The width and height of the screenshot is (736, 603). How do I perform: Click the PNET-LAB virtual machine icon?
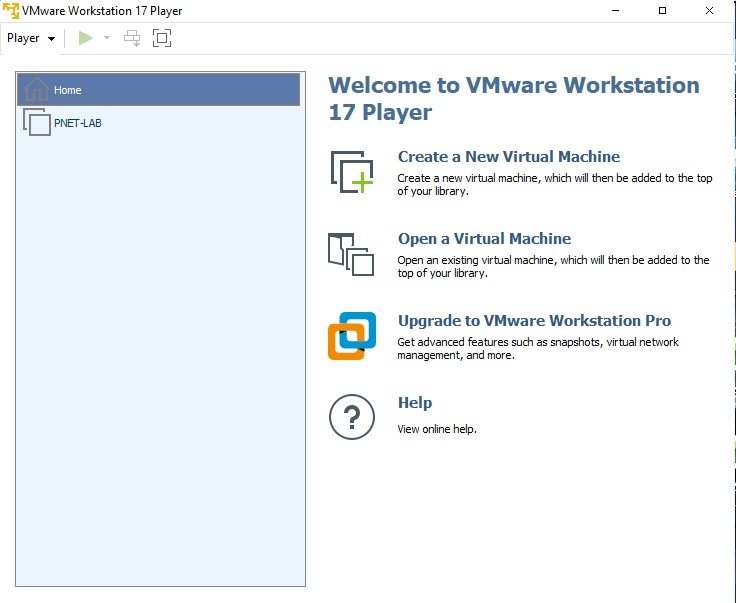(36, 123)
